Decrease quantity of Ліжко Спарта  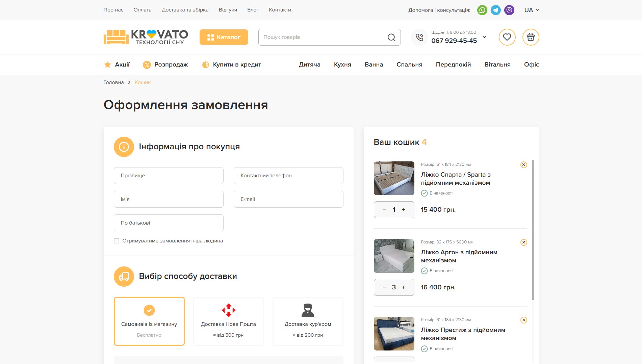[384, 210]
